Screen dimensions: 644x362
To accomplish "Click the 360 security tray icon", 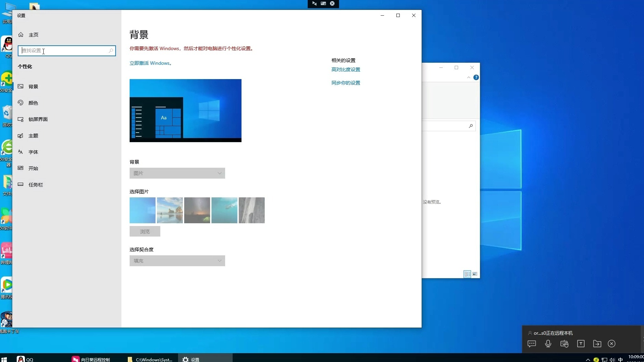I will [x=596, y=360].
